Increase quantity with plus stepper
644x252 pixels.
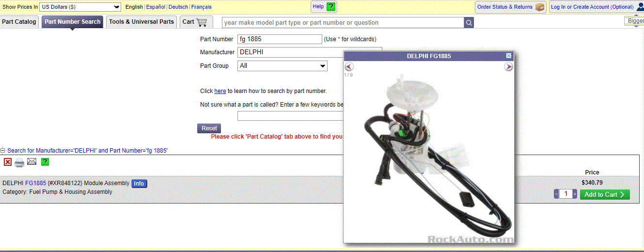tap(575, 194)
